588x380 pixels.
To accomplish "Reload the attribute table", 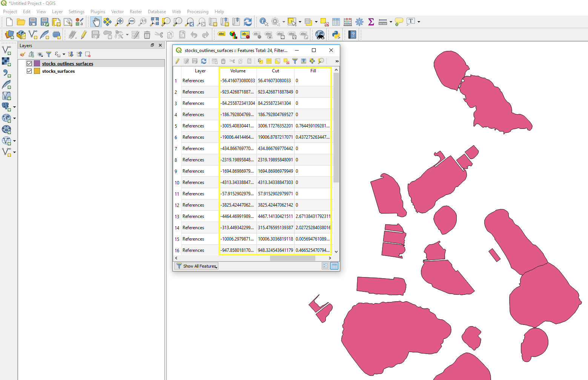I will (204, 61).
